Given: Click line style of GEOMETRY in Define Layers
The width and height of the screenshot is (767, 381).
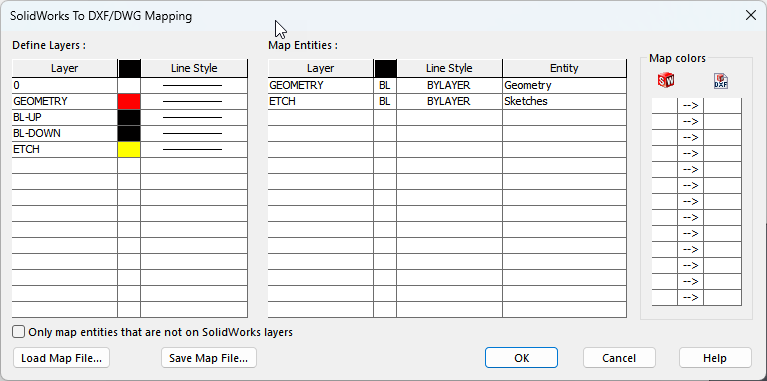Looking at the screenshot, I should coord(194,101).
